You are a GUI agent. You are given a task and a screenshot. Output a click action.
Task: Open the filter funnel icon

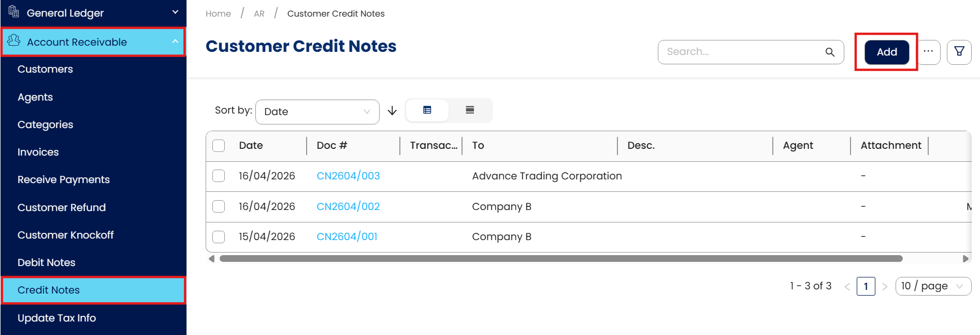tap(959, 52)
